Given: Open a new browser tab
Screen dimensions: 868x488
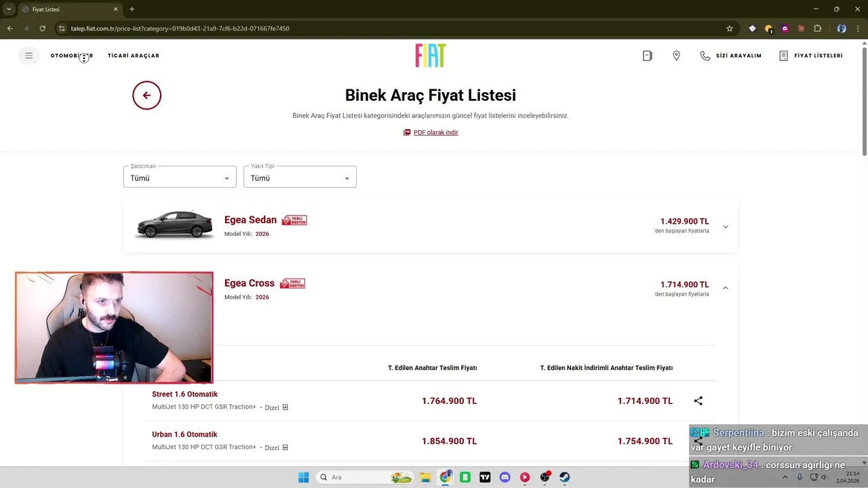Looking at the screenshot, I should [132, 9].
